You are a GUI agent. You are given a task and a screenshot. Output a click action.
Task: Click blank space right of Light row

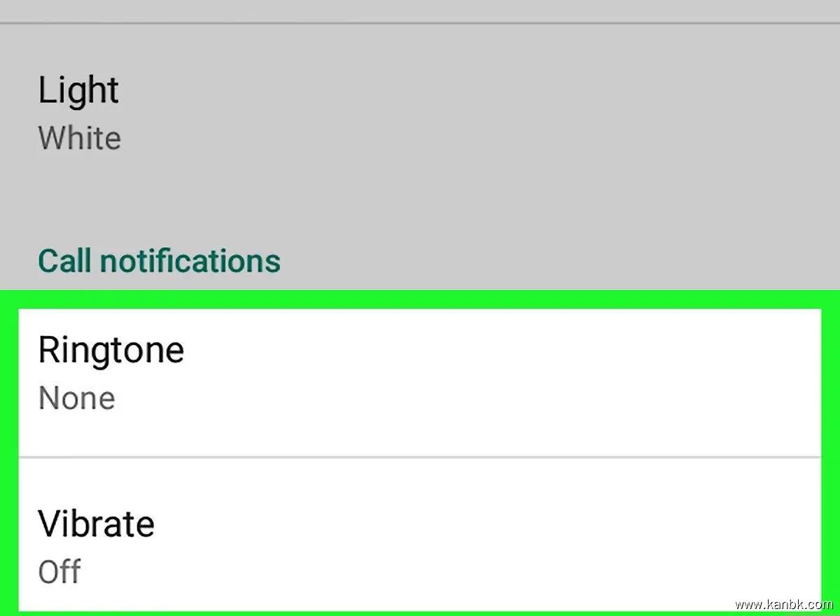560,112
